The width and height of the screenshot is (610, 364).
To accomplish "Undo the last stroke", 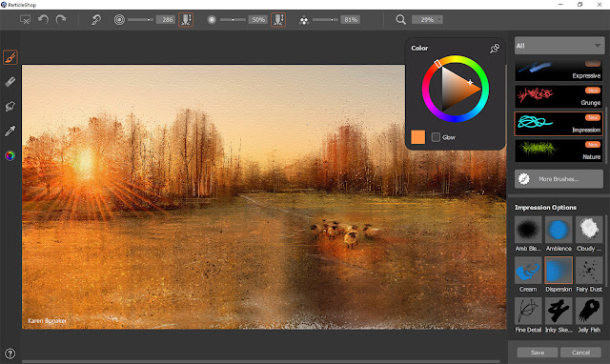I will 43,19.
